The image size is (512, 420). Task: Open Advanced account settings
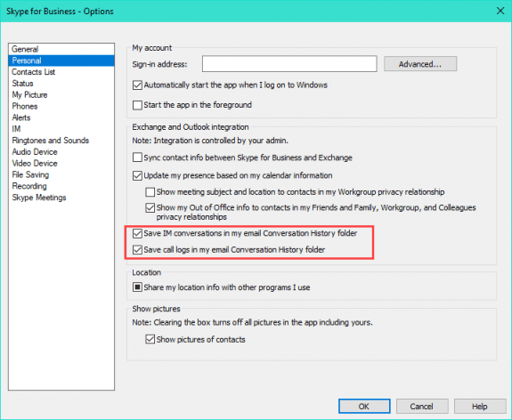pyautogui.click(x=420, y=64)
